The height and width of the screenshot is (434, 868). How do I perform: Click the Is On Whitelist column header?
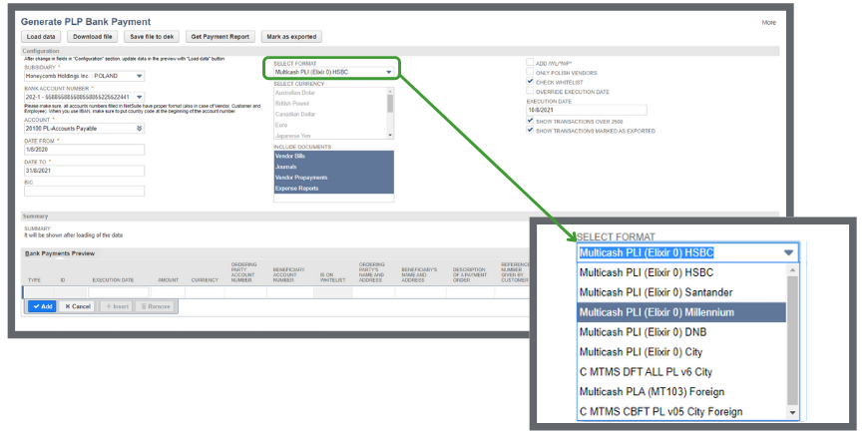coord(332,277)
